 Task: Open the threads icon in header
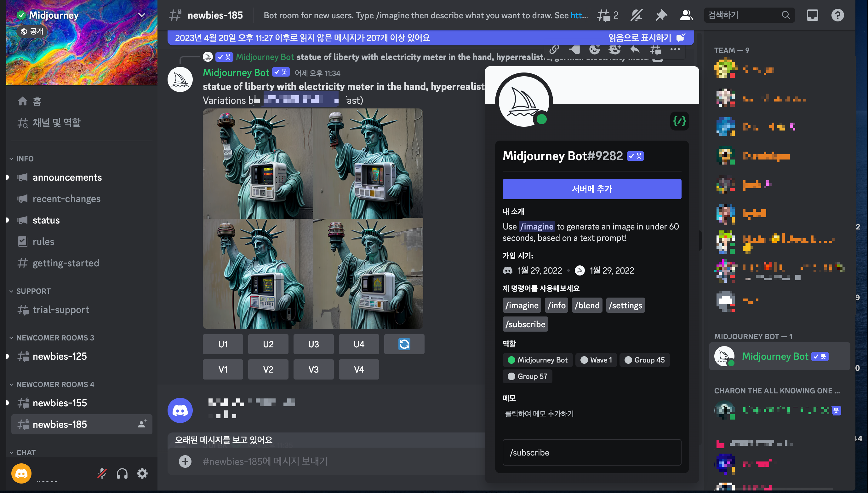tap(603, 15)
